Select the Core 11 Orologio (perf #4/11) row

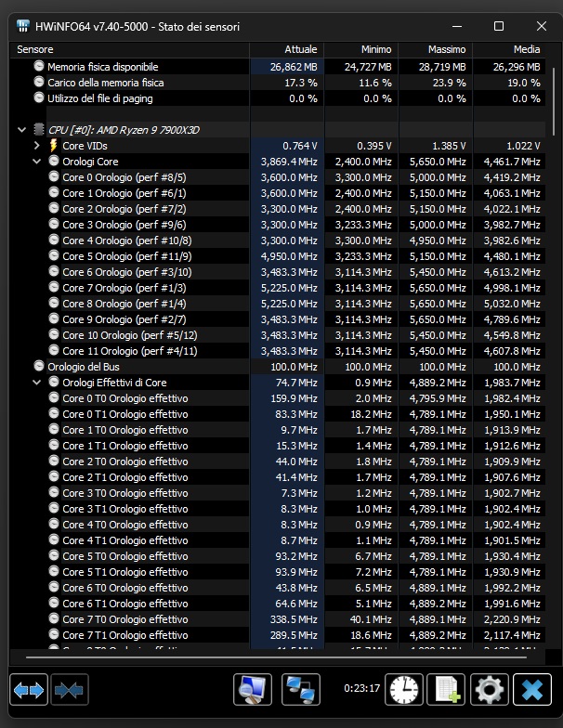tap(278, 351)
